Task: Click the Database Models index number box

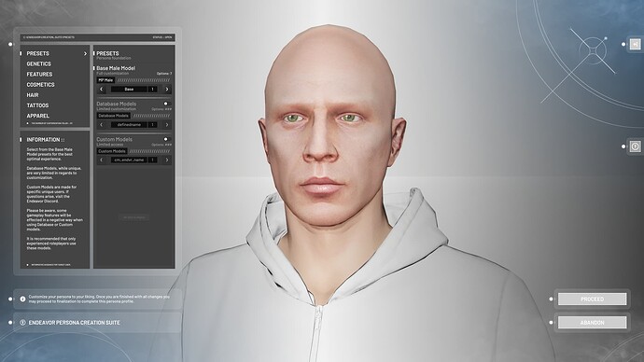Action: [153, 124]
